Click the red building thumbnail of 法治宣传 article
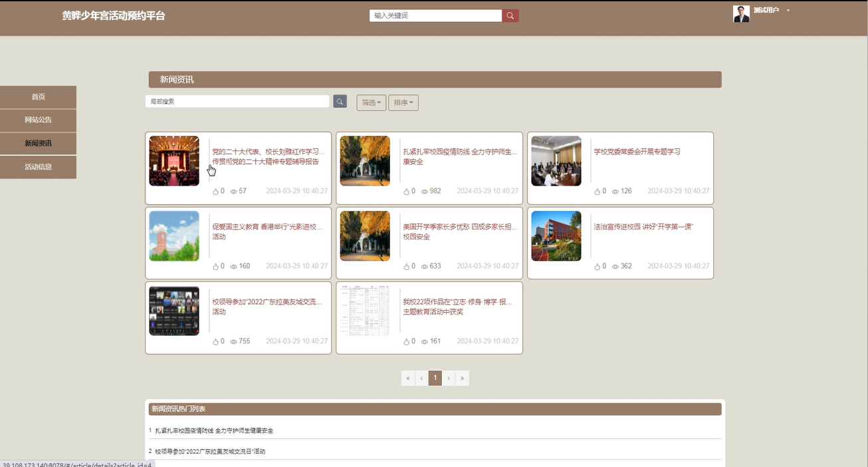Viewport: 868px width, 467px height. (556, 236)
